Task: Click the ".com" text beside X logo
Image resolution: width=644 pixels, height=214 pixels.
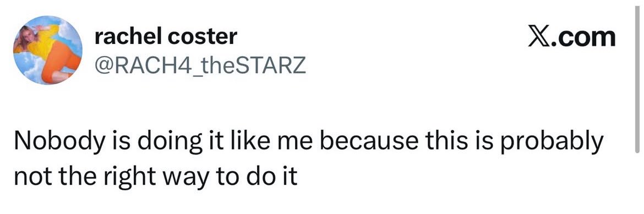Action: pyautogui.click(x=582, y=38)
